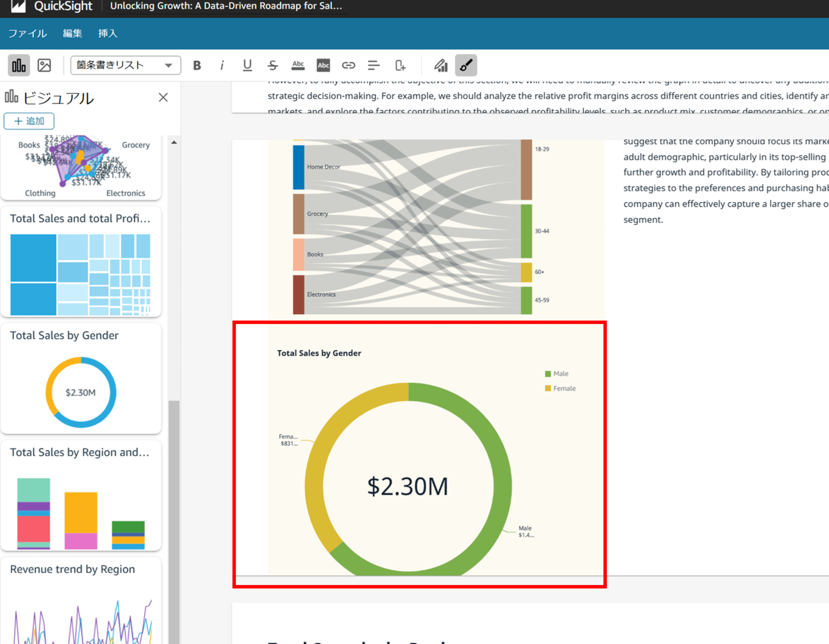Image resolution: width=829 pixels, height=644 pixels.
Task: Toggle strikethrough formatting
Action: [x=273, y=65]
